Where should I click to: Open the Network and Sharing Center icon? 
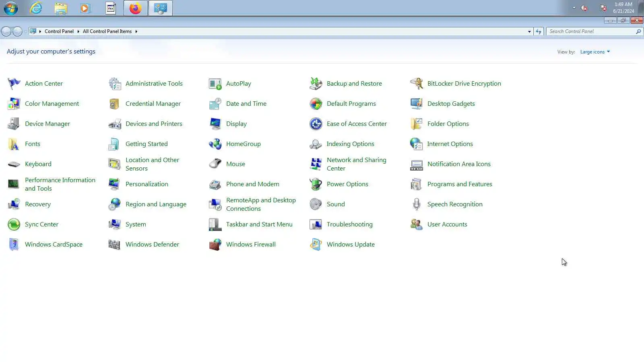316,164
